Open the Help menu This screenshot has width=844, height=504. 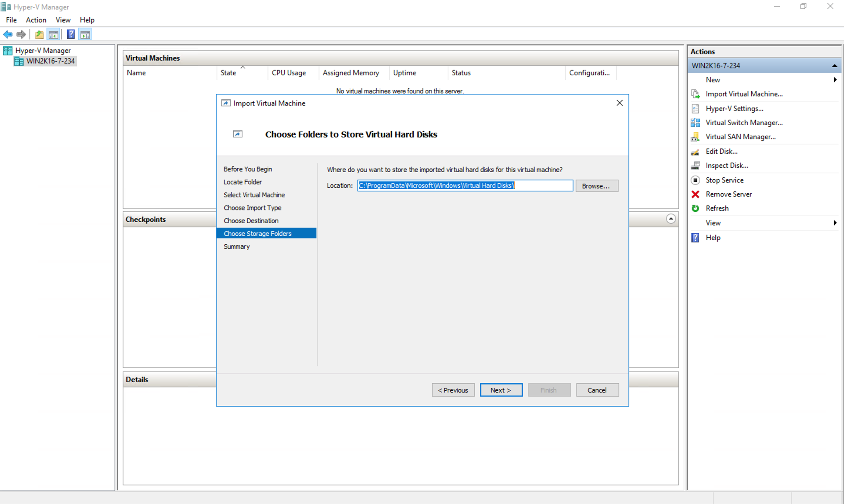(87, 20)
